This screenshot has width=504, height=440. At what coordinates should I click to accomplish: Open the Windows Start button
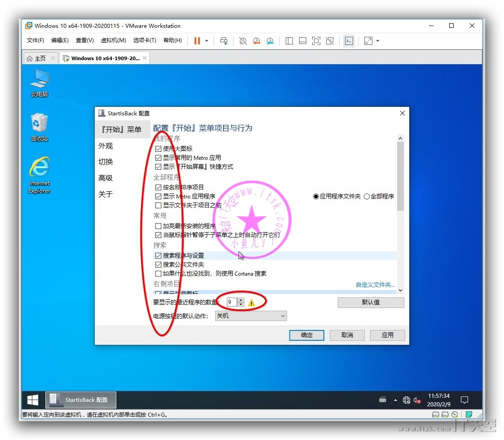(33, 400)
